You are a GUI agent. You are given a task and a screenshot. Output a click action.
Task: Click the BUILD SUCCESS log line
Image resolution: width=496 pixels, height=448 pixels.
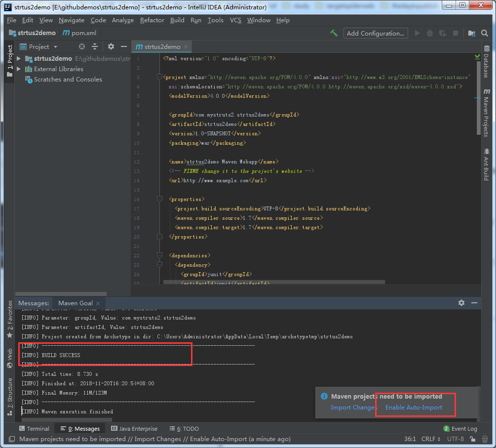(51, 355)
